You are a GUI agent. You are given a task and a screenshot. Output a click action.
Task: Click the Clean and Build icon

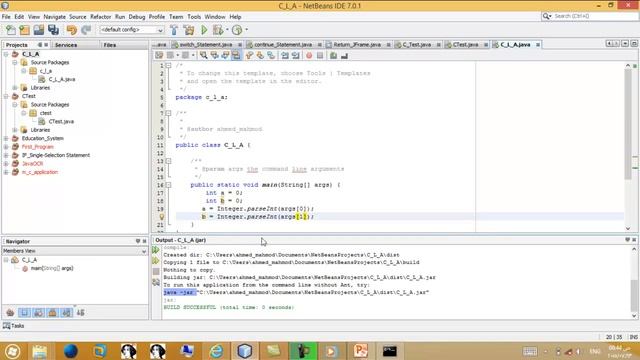click(x=189, y=30)
